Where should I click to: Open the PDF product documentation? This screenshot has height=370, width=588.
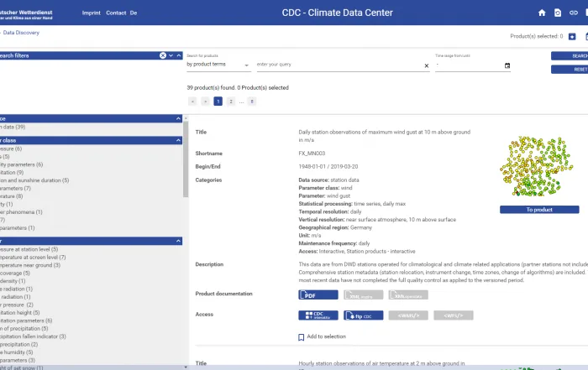click(318, 294)
